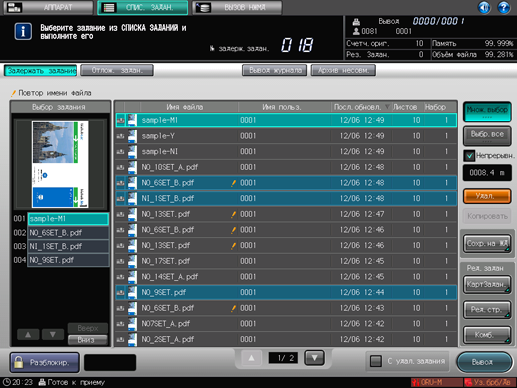
Task: Click the lock icon on Разблокир. button
Action: click(19, 362)
